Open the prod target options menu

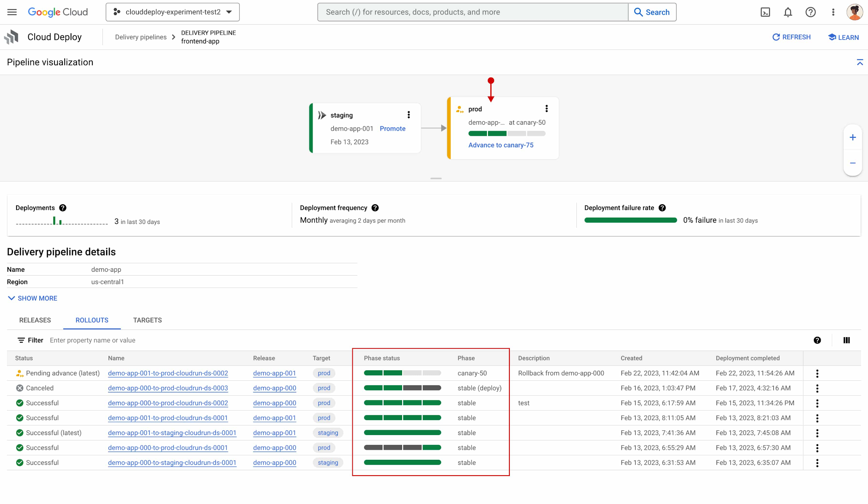pos(546,108)
